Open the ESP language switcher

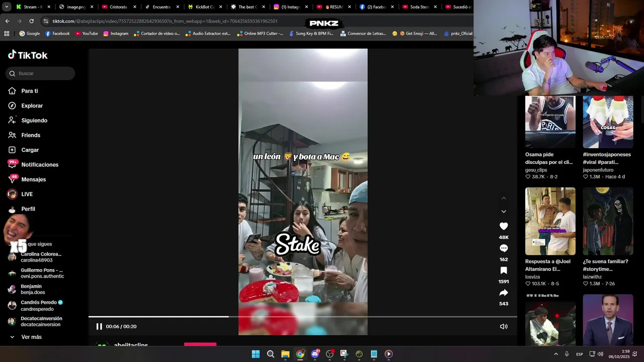[x=580, y=354]
